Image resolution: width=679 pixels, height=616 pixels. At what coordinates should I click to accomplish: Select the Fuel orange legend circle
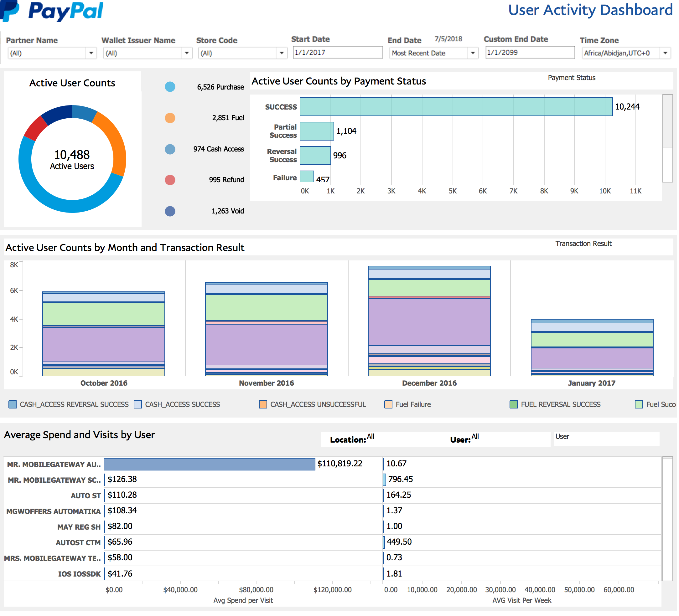click(170, 118)
